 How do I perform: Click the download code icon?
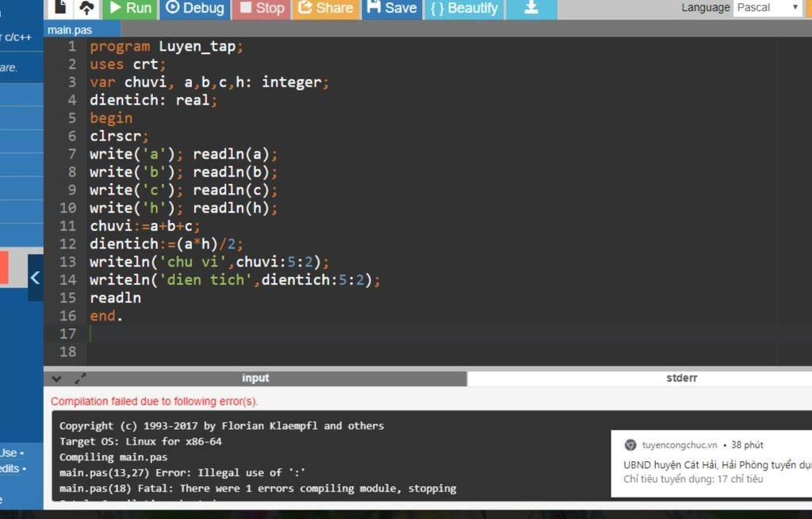[531, 8]
